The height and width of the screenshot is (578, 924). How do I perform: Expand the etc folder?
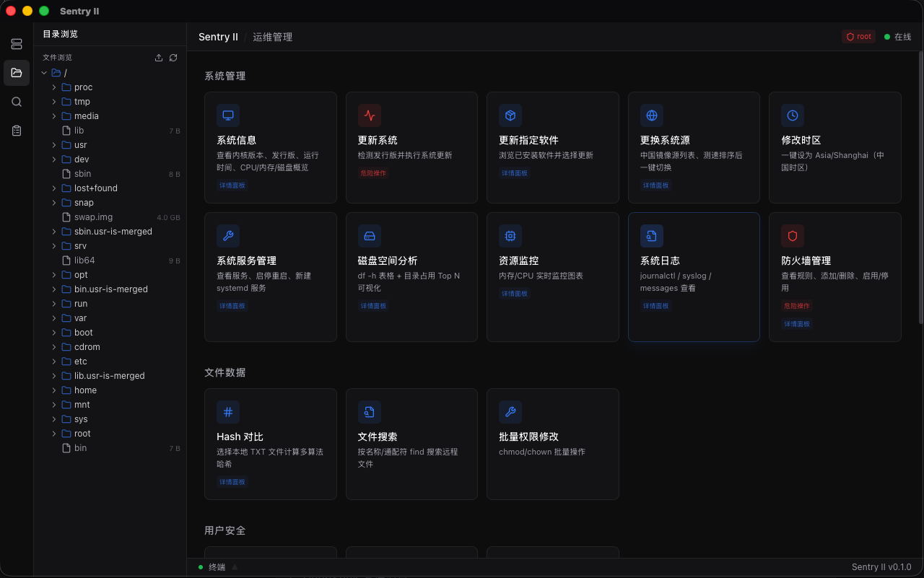pyautogui.click(x=54, y=362)
